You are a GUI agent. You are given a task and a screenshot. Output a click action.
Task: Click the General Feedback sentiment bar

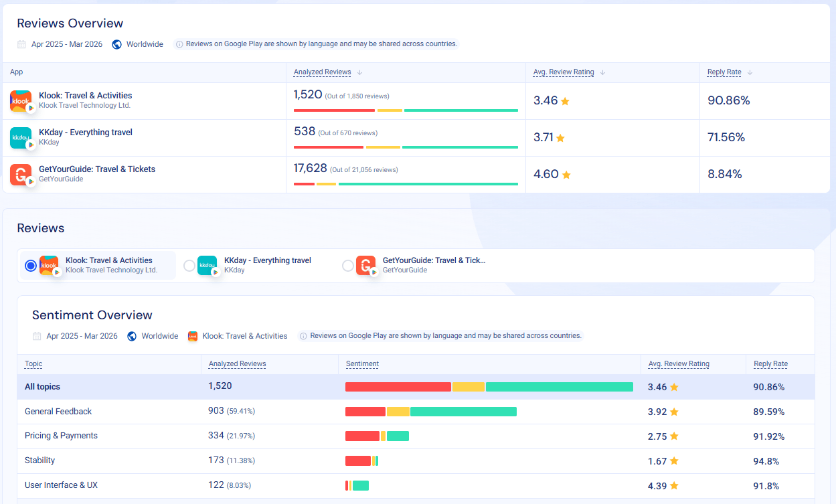point(431,412)
